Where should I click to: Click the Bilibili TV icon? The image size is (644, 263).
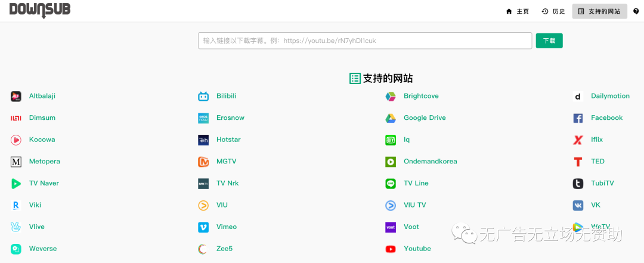point(203,96)
